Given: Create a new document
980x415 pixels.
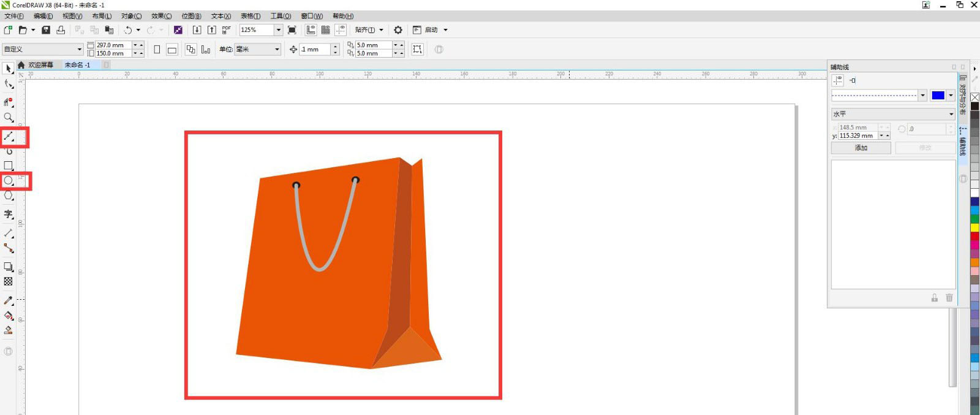Looking at the screenshot, I should pos(8,29).
